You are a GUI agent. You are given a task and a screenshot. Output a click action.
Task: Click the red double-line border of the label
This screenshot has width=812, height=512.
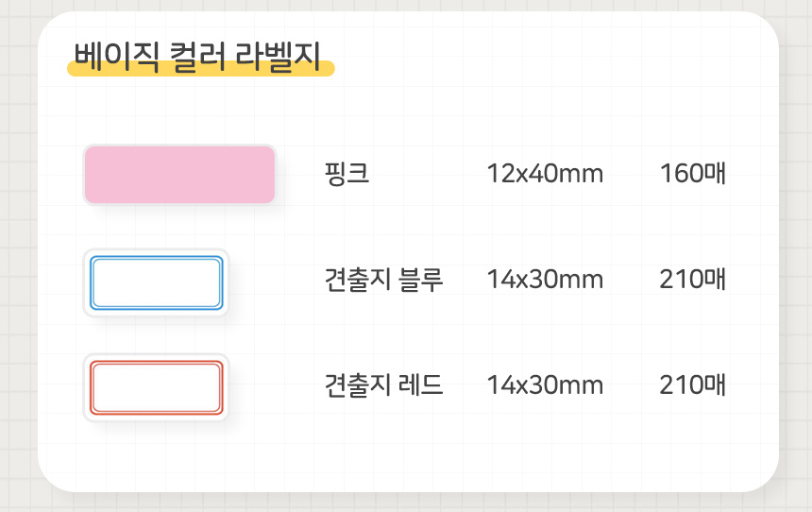click(156, 364)
